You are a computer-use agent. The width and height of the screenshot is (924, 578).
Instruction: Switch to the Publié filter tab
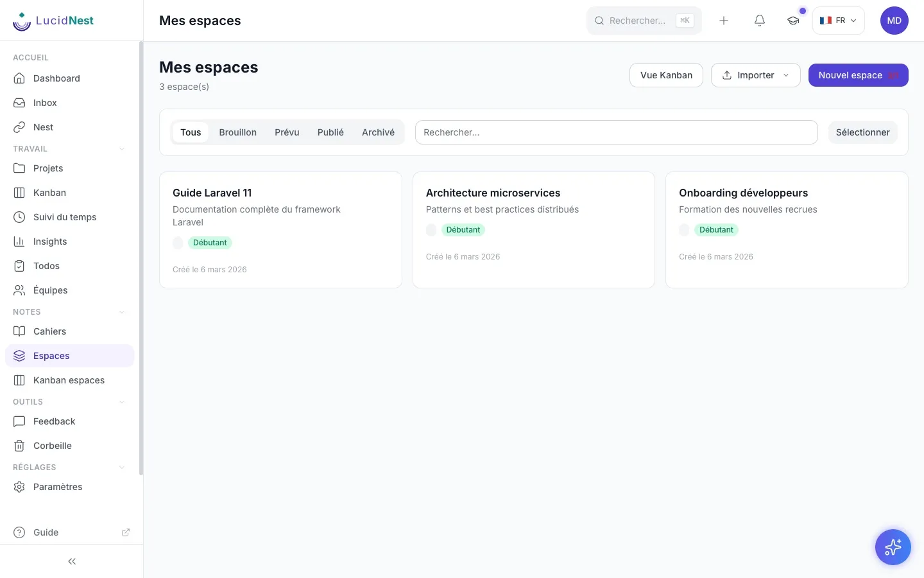pyautogui.click(x=330, y=132)
